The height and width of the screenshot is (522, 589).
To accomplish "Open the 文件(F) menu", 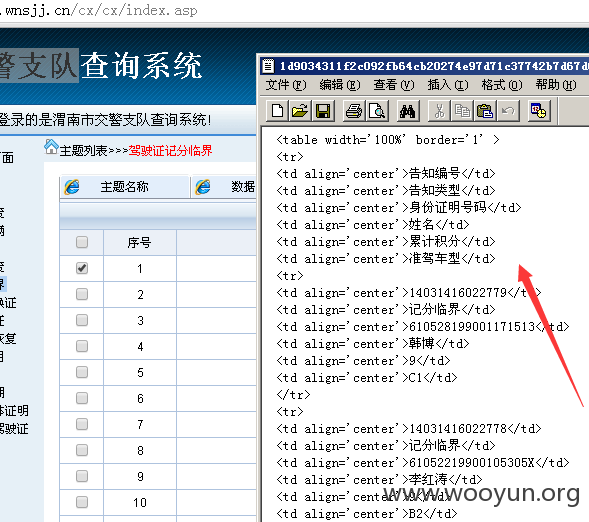I will click(x=286, y=85).
